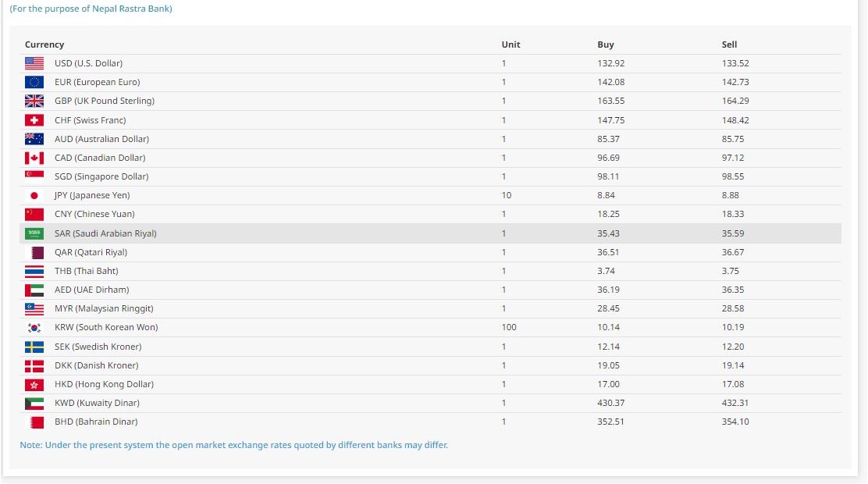
Task: Click the Qatari Riyal flag icon
Action: 34,252
